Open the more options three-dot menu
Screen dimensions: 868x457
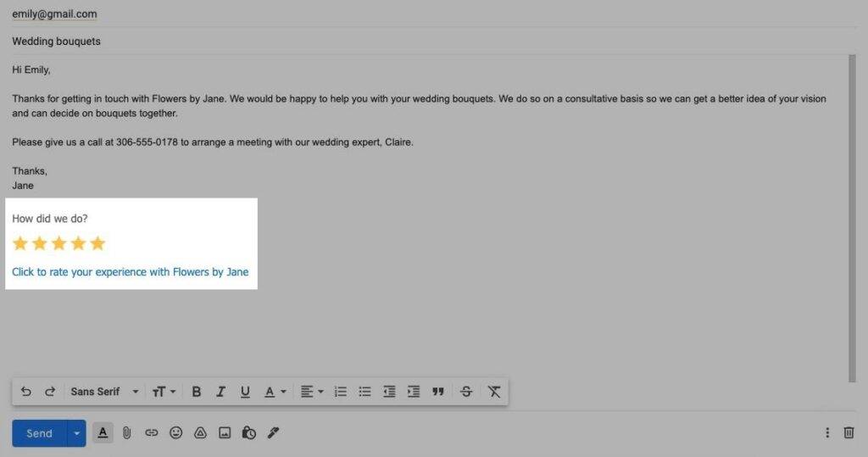click(827, 433)
